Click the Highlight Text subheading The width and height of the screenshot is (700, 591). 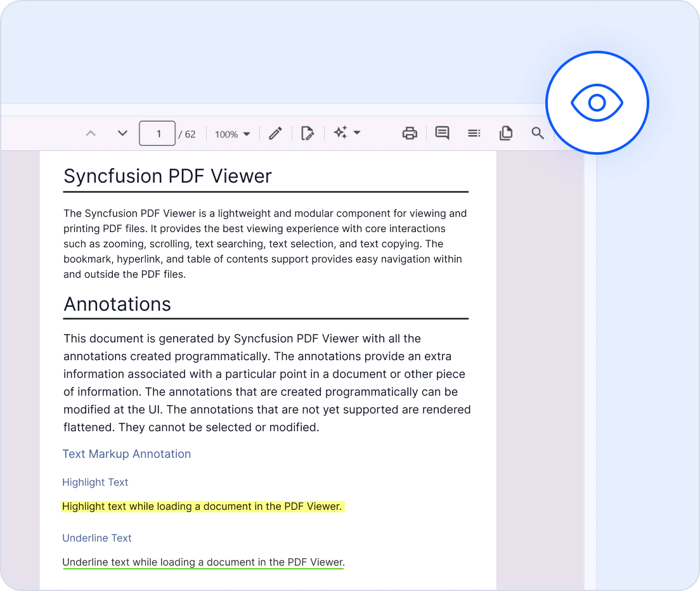95,482
